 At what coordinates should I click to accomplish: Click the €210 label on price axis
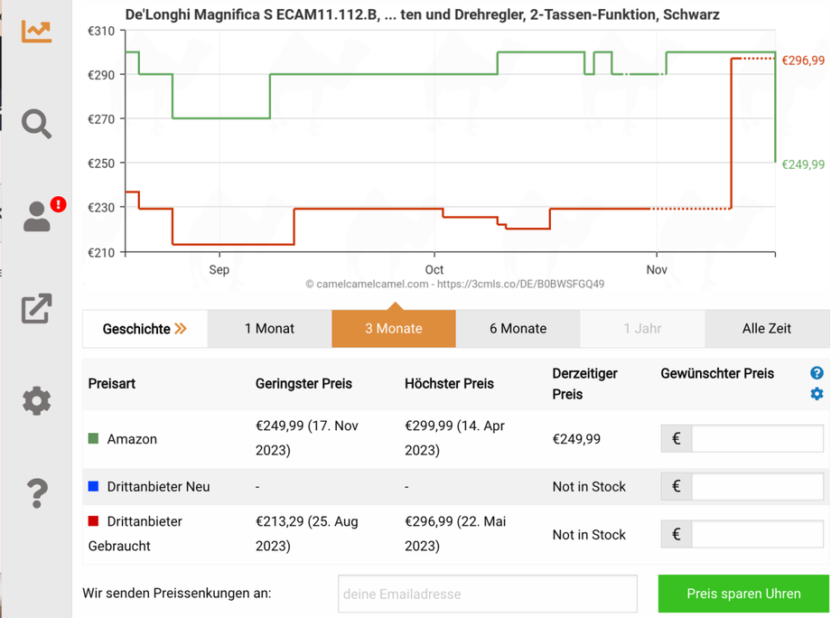101,252
